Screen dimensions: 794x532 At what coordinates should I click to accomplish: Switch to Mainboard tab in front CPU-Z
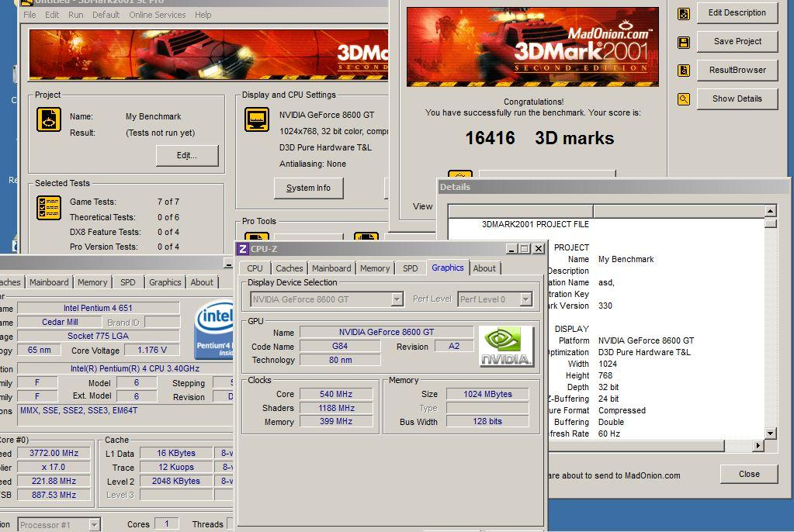(331, 268)
